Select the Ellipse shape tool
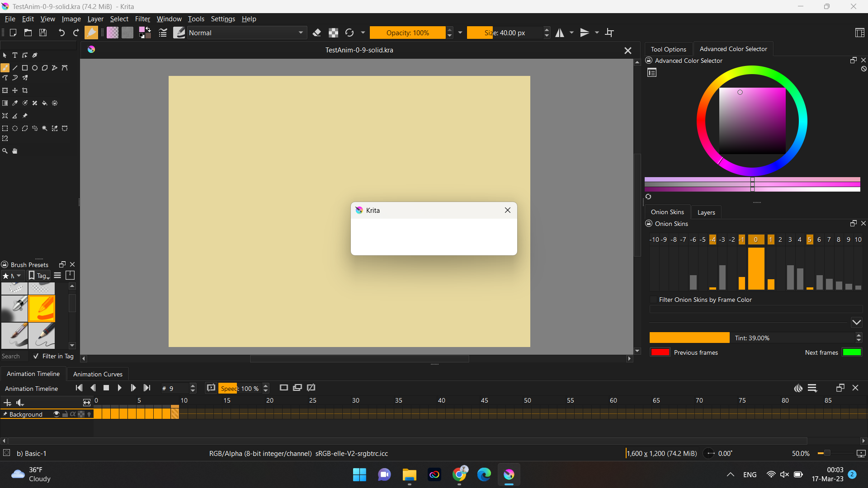This screenshot has width=868, height=488. point(35,68)
